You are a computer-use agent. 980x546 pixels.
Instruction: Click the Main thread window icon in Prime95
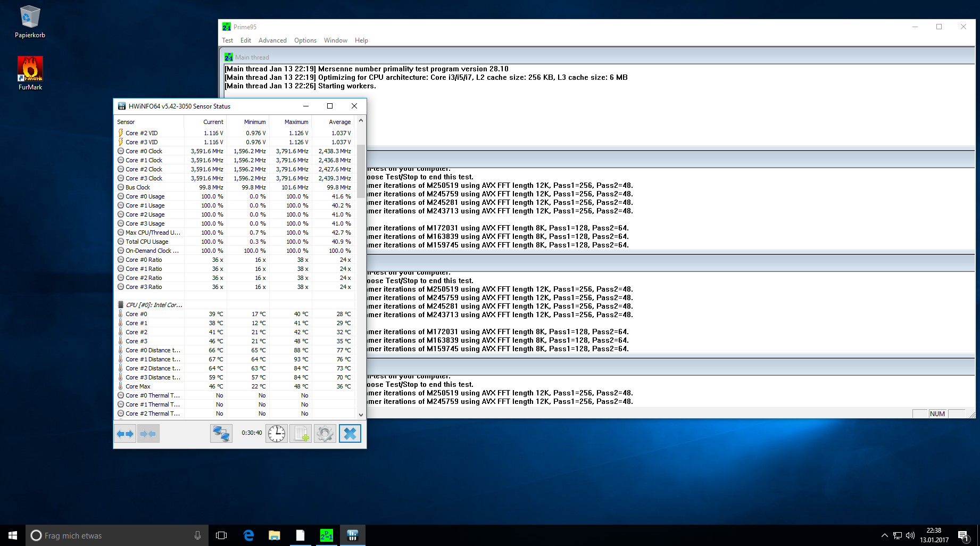click(229, 57)
